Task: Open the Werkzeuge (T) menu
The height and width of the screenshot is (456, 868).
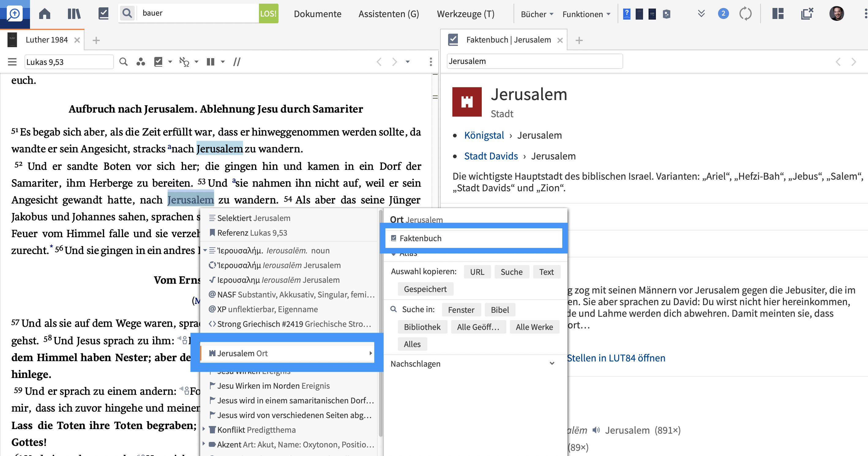Action: [466, 14]
